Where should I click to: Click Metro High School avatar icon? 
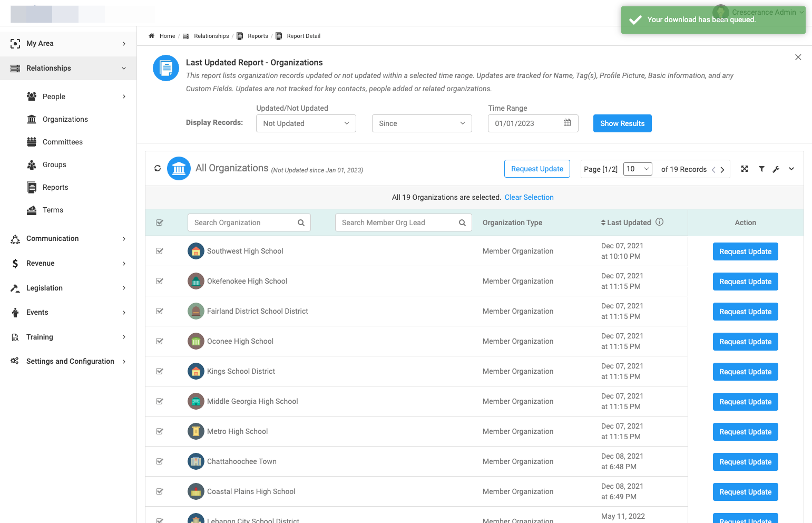(196, 431)
